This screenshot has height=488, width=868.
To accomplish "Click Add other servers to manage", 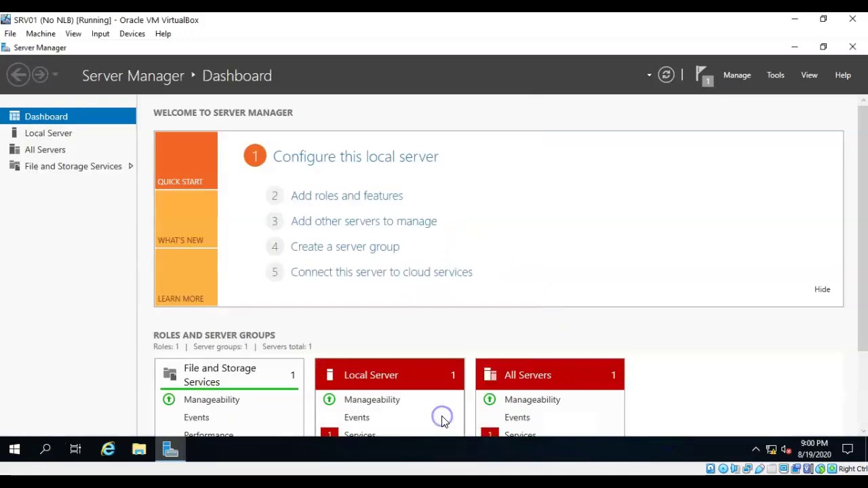I will tap(363, 221).
